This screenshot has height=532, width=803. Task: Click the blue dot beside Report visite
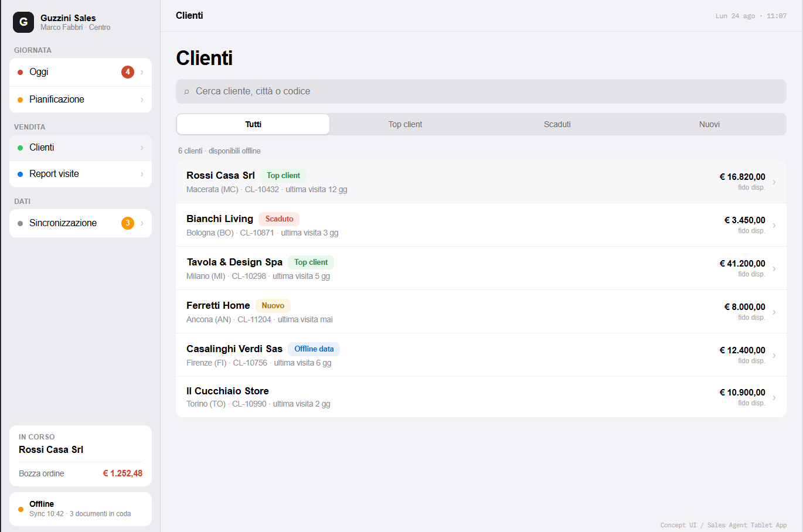click(x=21, y=174)
